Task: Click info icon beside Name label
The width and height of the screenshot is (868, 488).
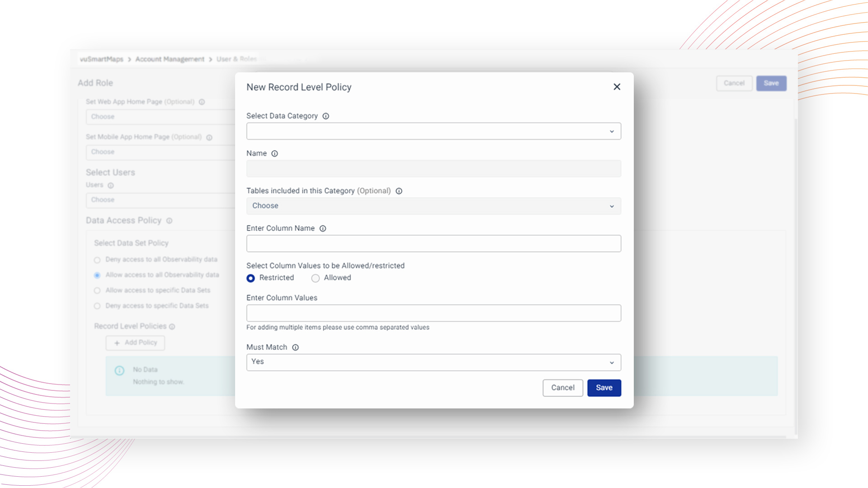Action: tap(274, 154)
